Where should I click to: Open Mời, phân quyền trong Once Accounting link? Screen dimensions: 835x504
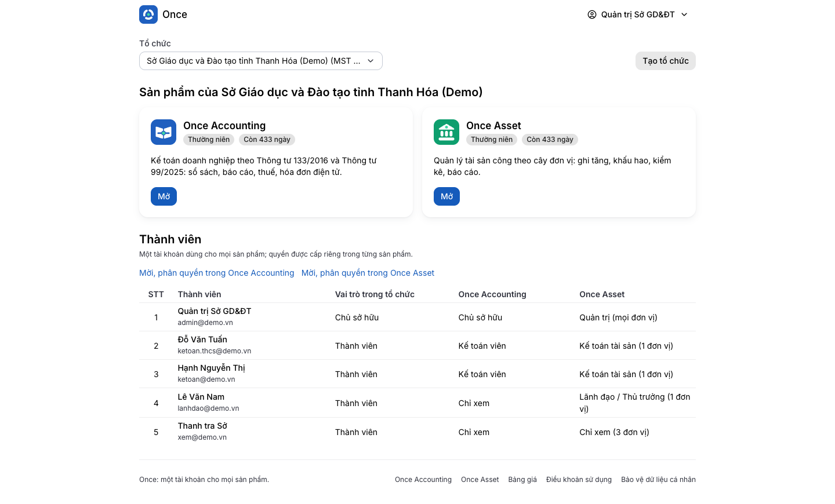point(217,273)
